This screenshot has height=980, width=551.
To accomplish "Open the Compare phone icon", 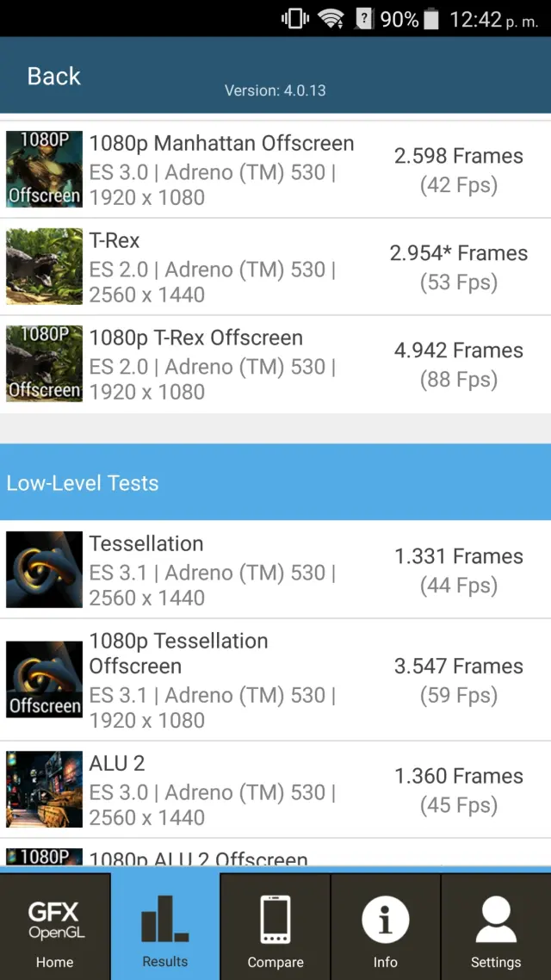I will pos(275,920).
